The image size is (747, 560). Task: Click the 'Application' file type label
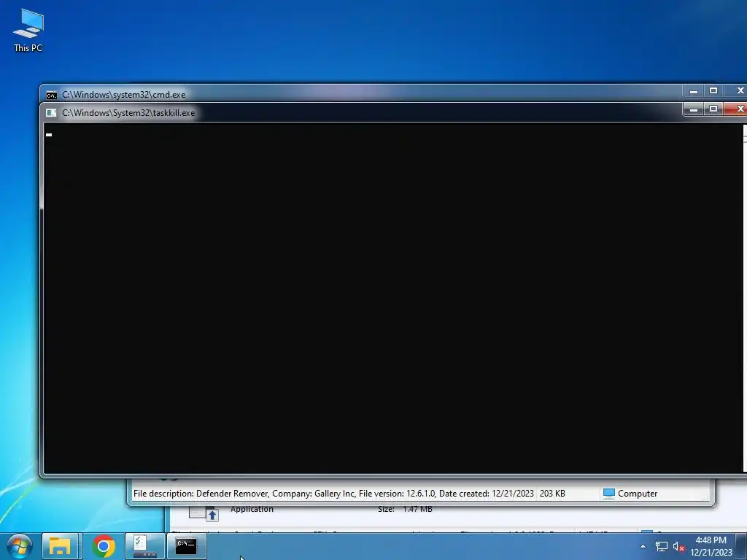pos(252,509)
